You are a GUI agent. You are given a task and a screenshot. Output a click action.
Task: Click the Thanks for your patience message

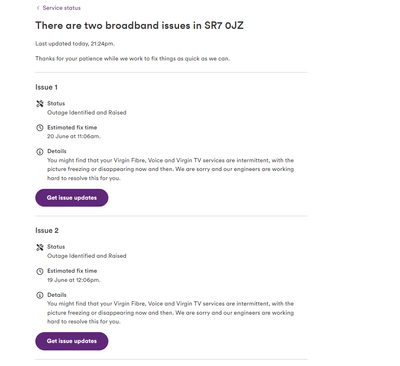pyautogui.click(x=132, y=59)
